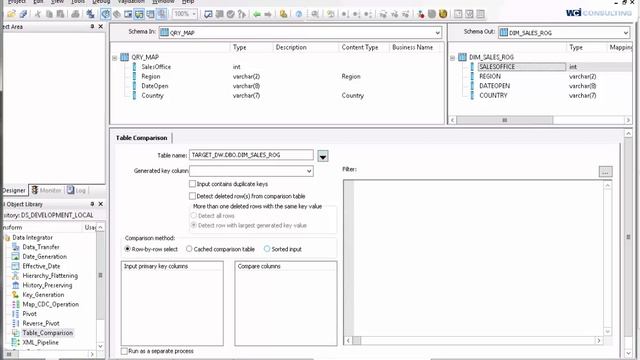Pin the Local Object Library panel

[92, 204]
